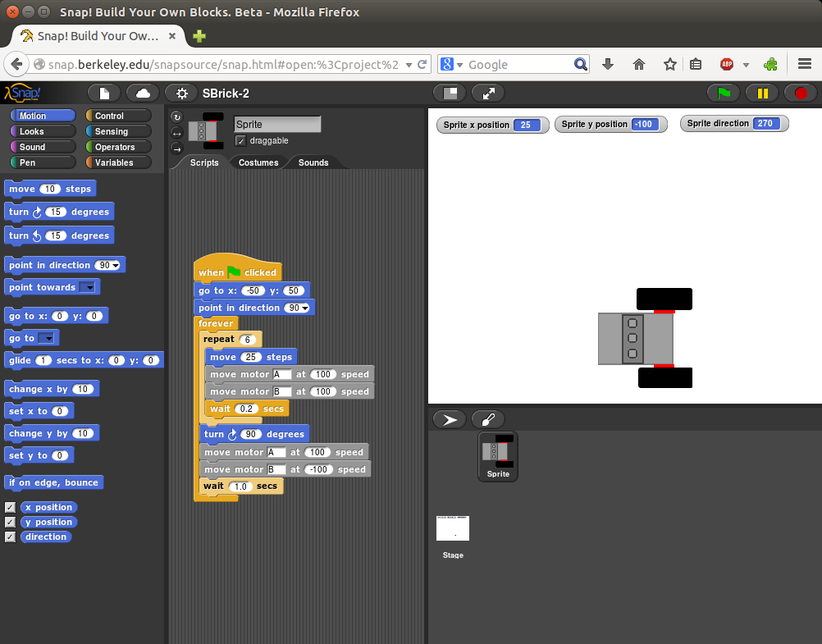Open palette point in direction dropdown
This screenshot has width=822, height=644.
115,265
